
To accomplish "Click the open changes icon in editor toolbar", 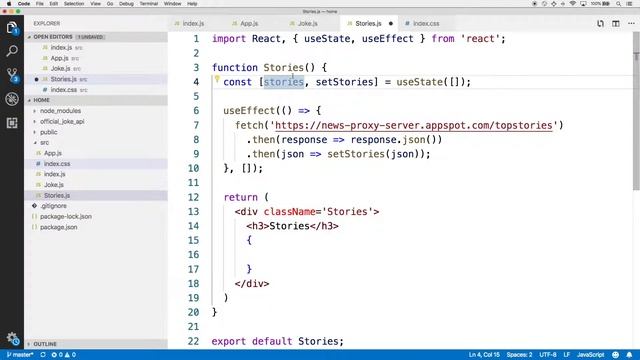I will (x=600, y=24).
